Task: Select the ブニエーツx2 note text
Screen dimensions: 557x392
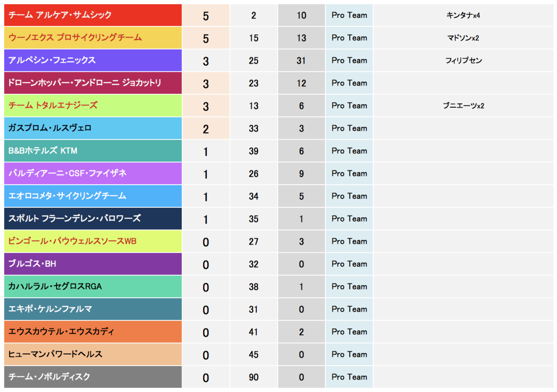Action: point(463,106)
